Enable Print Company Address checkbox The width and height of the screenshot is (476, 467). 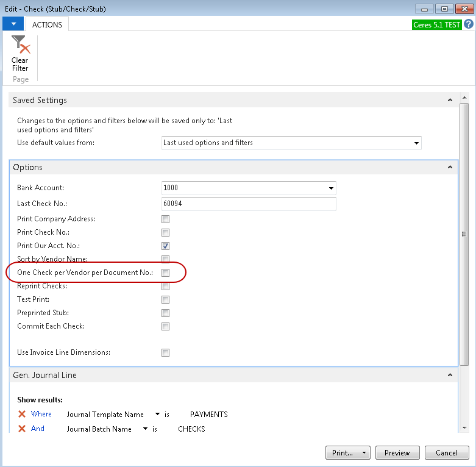(165, 219)
